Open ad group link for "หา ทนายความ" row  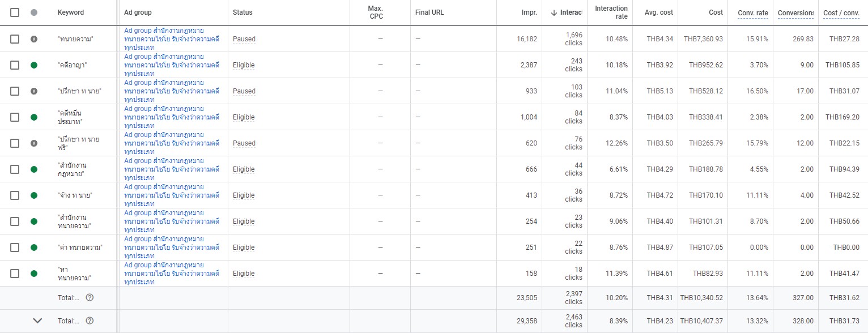coord(172,274)
